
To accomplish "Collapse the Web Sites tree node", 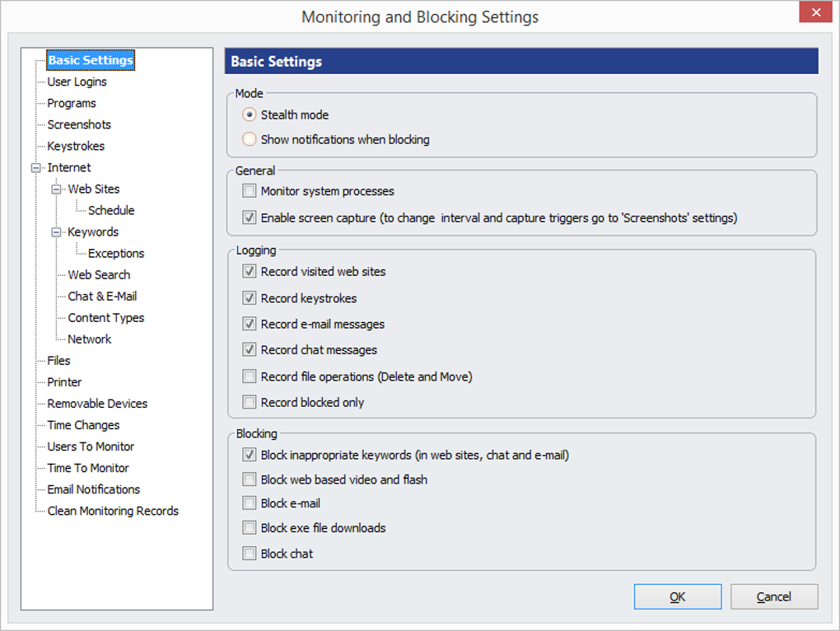I will pos(57,189).
